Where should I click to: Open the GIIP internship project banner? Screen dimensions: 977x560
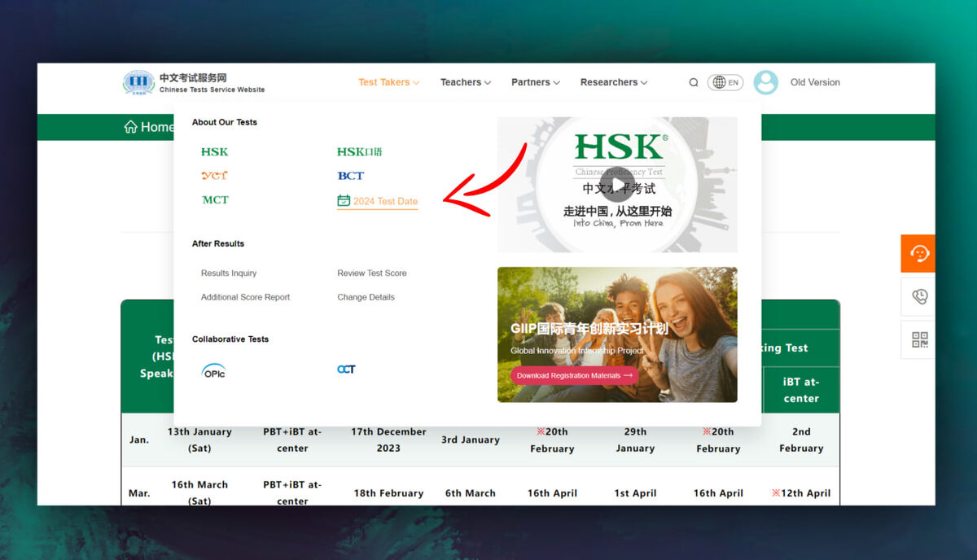click(617, 335)
